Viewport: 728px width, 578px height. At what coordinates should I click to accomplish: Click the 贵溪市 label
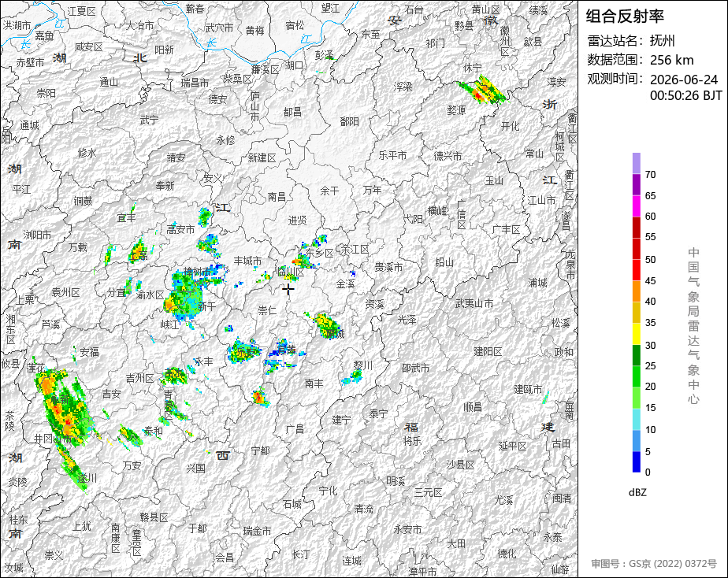pos(388,267)
